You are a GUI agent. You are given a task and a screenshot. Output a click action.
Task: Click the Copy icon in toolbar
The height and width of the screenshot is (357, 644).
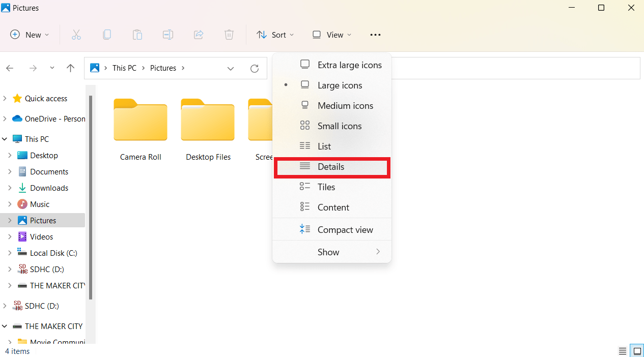(107, 35)
